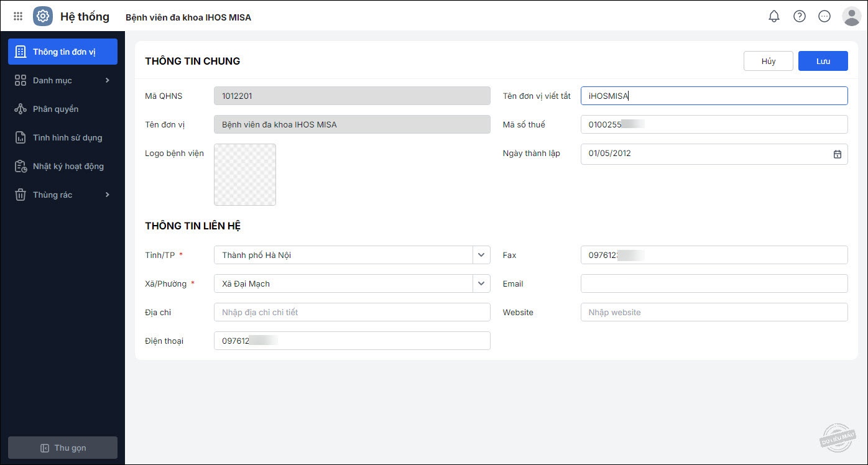Click the Bệnh viện đa khoa IHOS MISA header title
868x465 pixels.
tap(188, 17)
